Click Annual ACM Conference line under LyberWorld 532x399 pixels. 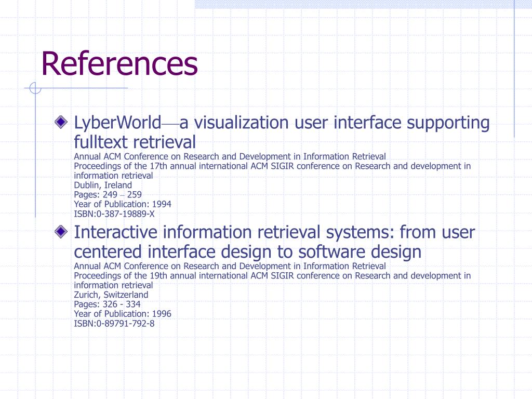[x=230, y=156]
